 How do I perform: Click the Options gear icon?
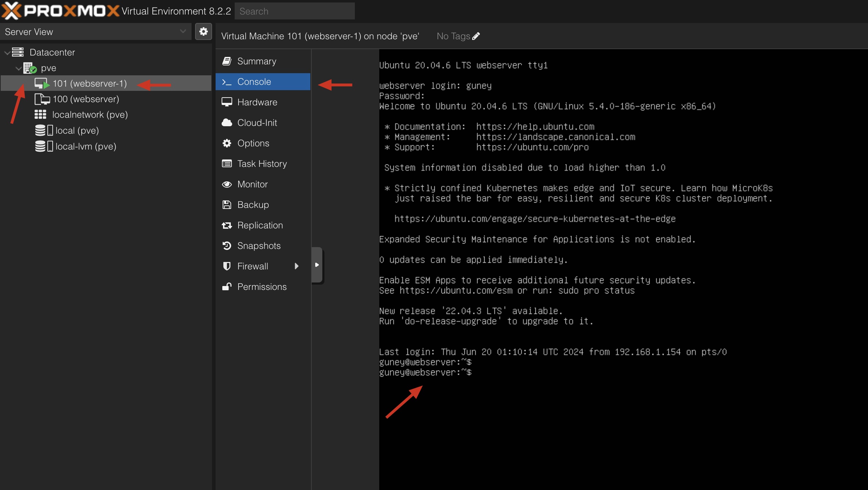click(x=227, y=143)
